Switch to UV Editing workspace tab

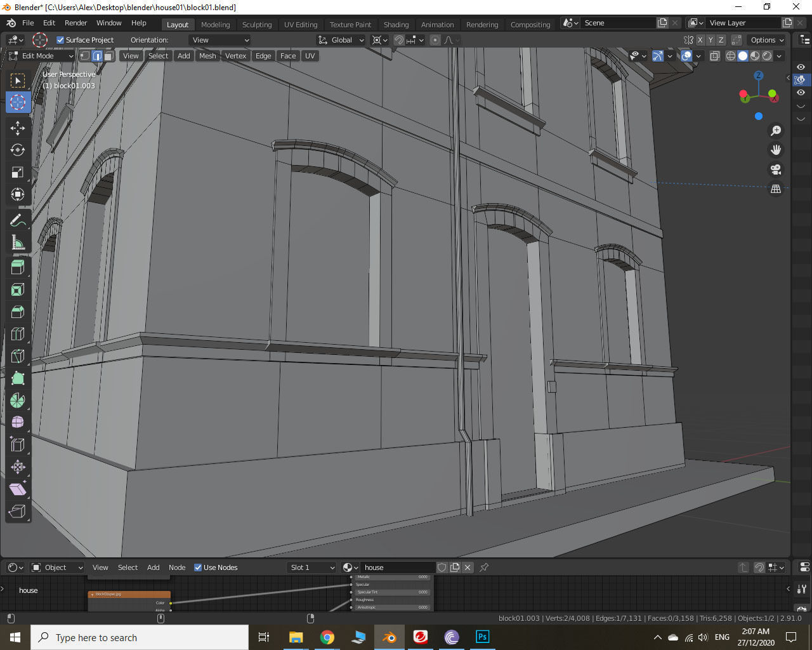[301, 25]
